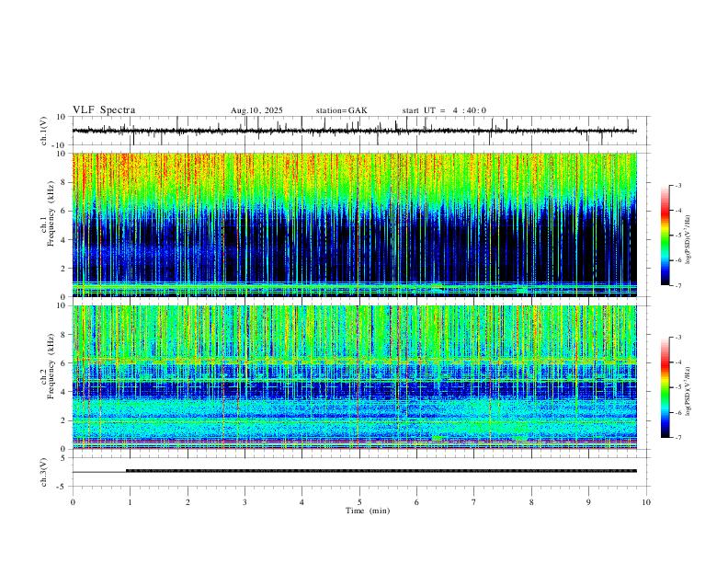The image size is (728, 563).
Task: Click the "VLF Spectra" plot title
Action: pyautogui.click(x=104, y=109)
